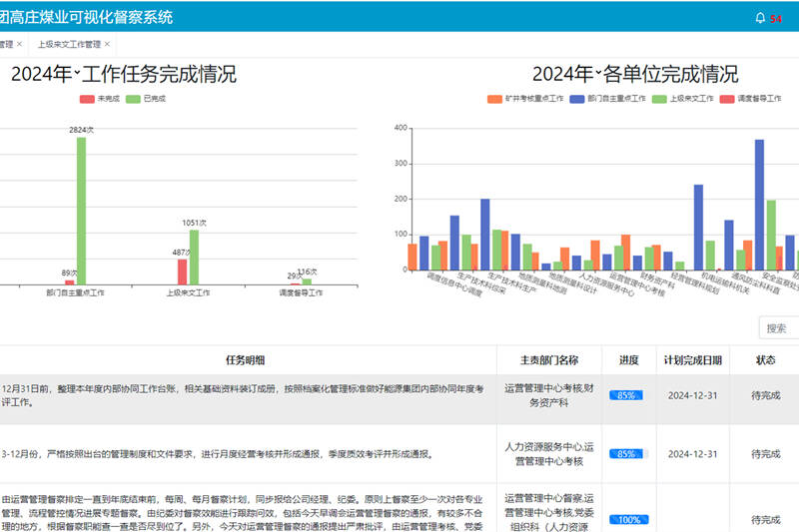Click the green 2824次 completed bar
Screen dimensions: 799x532
click(x=82, y=211)
